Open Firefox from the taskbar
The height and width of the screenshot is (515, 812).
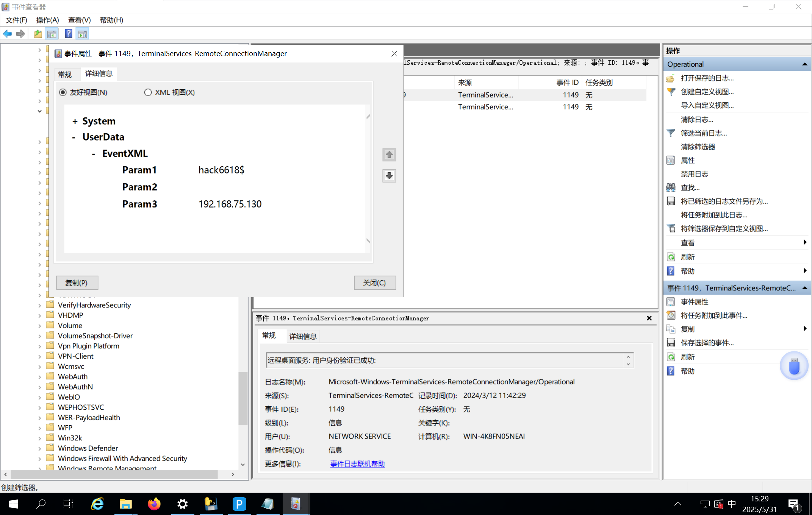(x=154, y=504)
